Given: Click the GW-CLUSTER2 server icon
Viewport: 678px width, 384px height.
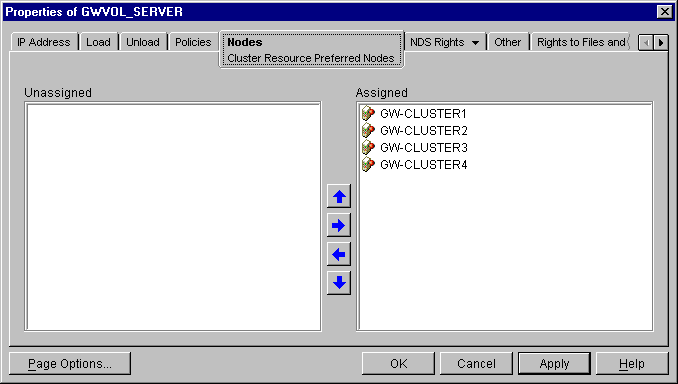Looking at the screenshot, I should tap(368, 130).
